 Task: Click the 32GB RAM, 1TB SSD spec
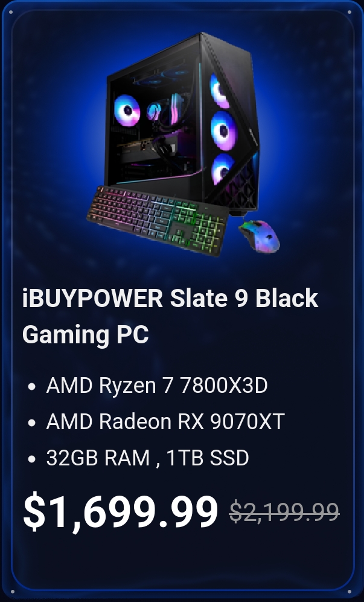[x=148, y=458]
